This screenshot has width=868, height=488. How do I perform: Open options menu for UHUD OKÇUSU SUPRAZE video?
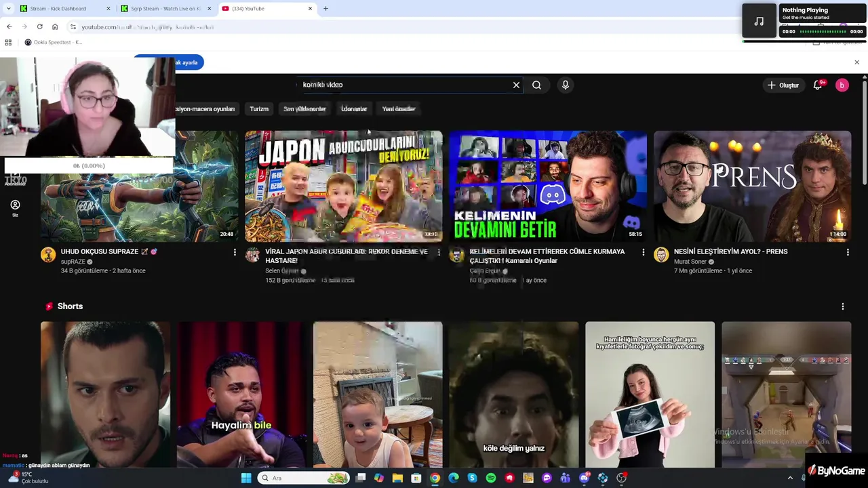coord(235,252)
